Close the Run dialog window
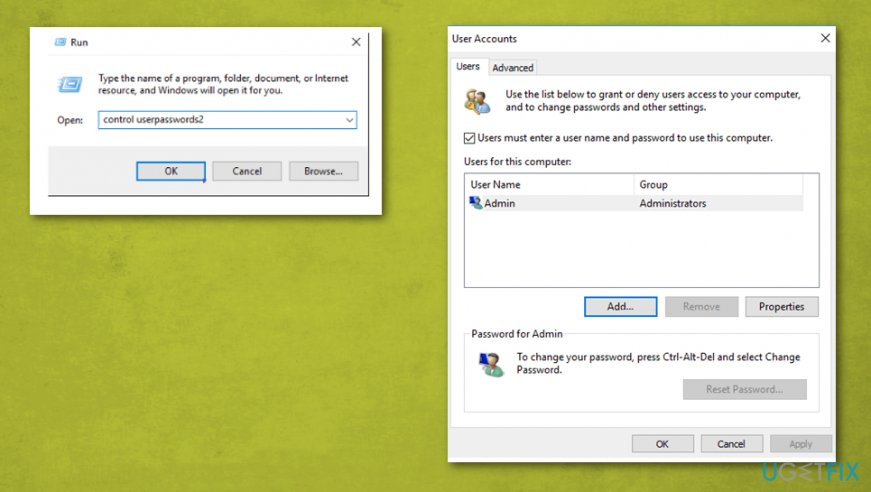 pyautogui.click(x=356, y=42)
